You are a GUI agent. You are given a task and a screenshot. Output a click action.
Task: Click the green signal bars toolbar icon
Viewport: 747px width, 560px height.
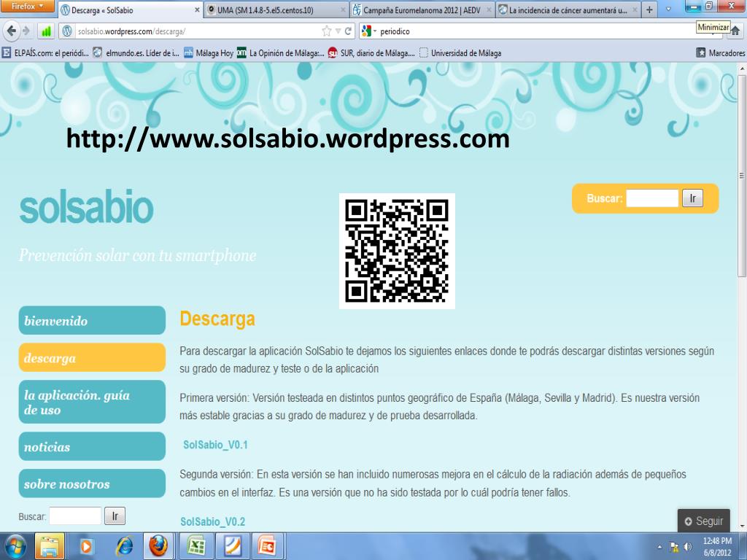click(x=46, y=31)
